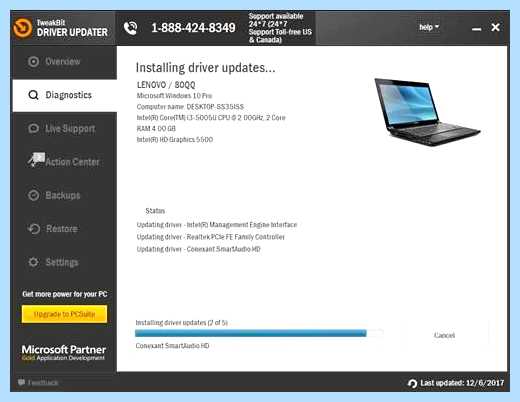This screenshot has width=520, height=402.
Task: Click the Backups clock icon
Action: pos(33,195)
